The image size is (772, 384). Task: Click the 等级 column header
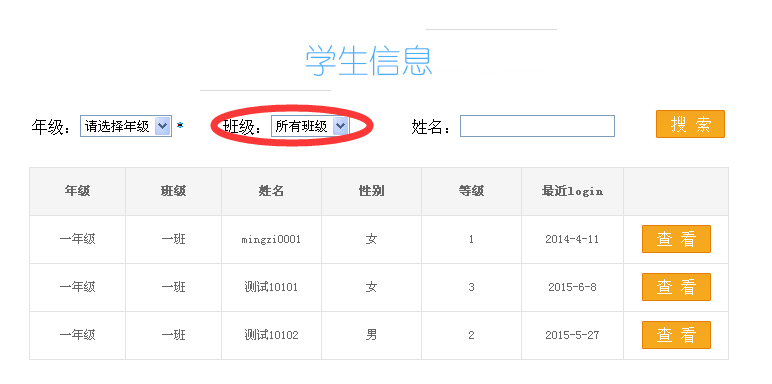471,191
